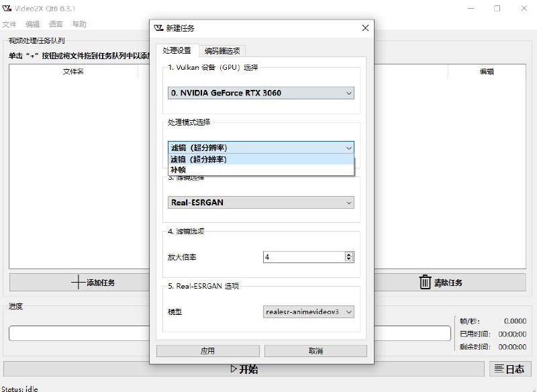
Task: Open the Real-ESRGAN filter dropdown
Action: click(x=349, y=203)
